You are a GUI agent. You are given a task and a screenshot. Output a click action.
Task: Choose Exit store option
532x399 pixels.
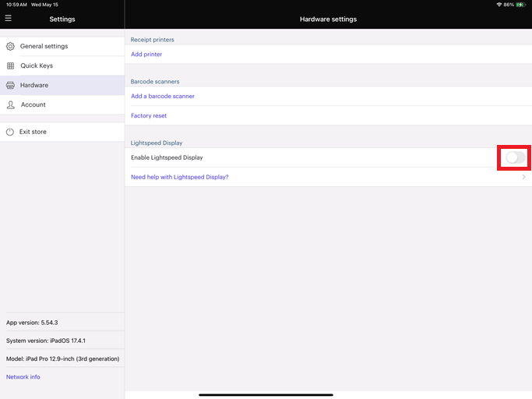coord(62,132)
